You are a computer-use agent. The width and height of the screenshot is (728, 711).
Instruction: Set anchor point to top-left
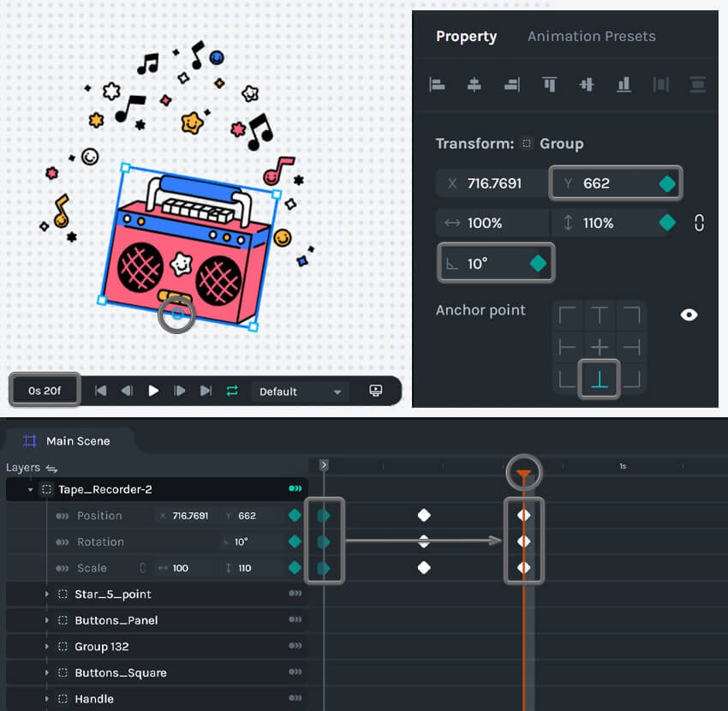pos(567,315)
